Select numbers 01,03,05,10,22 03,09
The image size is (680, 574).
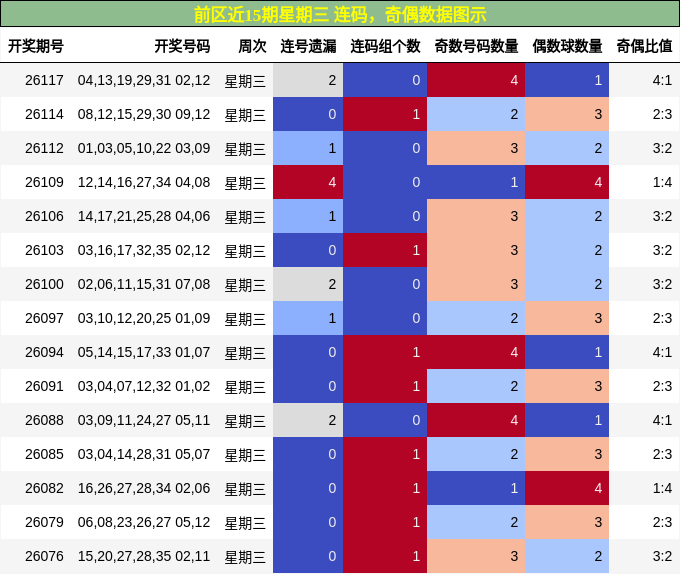(144, 148)
